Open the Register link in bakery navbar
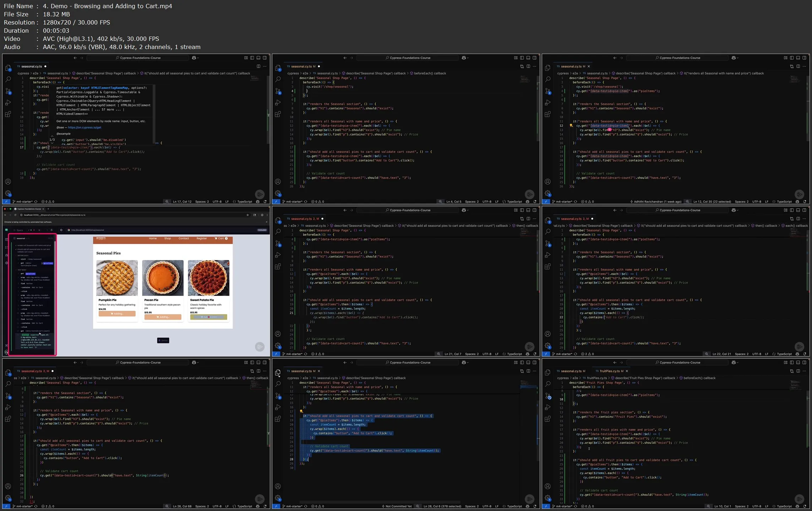Screen dimensions: 812x511 click(x=202, y=239)
